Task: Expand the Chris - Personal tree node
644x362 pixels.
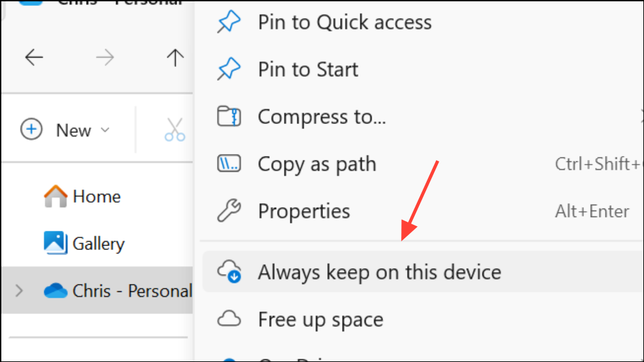Action: pyautogui.click(x=19, y=291)
